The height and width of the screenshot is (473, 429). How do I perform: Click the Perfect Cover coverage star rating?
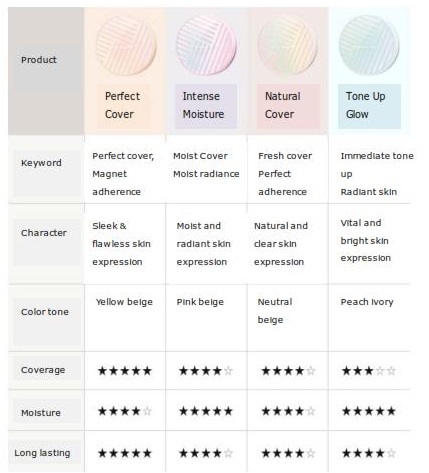click(125, 371)
